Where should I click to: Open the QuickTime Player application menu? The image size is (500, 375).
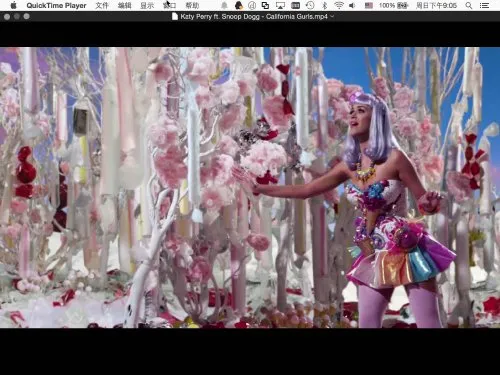tap(56, 5)
